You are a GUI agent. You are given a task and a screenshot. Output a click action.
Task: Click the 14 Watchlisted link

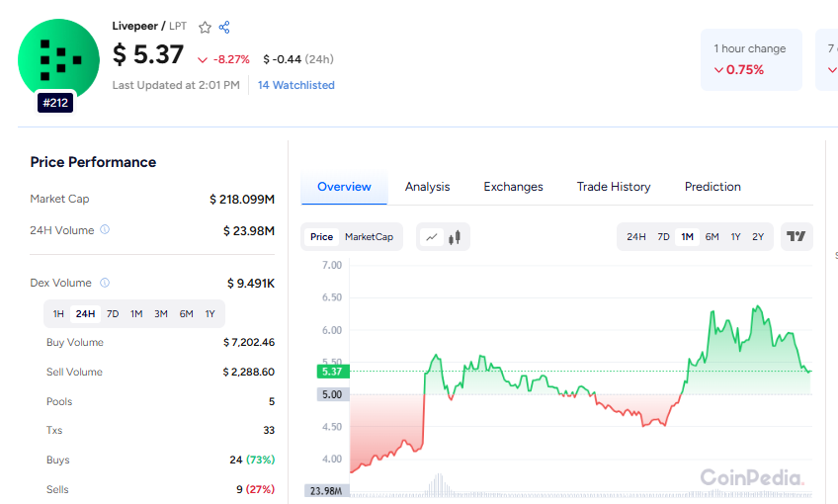[296, 86]
